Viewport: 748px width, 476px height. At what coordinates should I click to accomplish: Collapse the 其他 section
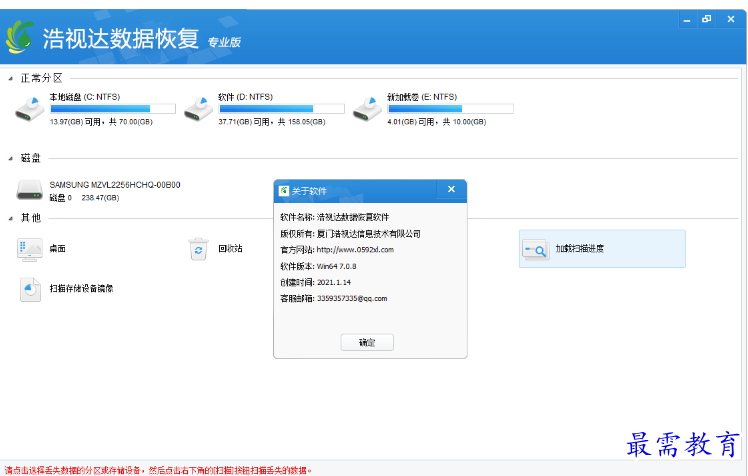coord(10,218)
